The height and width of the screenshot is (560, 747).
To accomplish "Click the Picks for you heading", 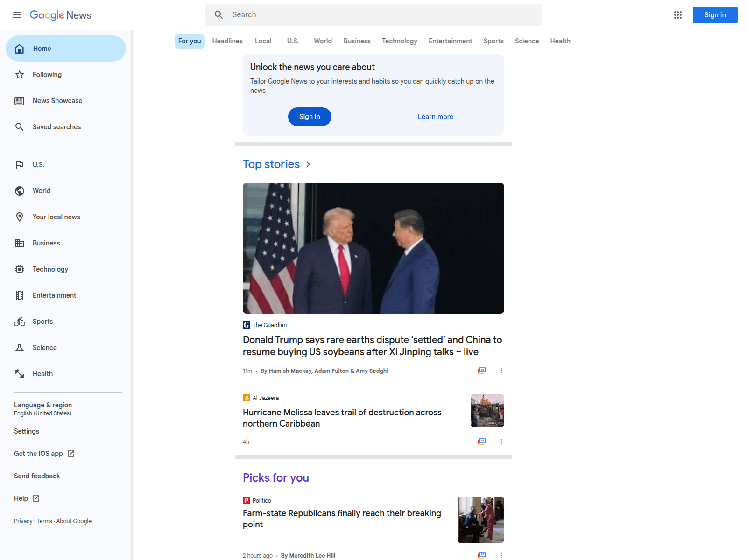I will pyautogui.click(x=276, y=478).
